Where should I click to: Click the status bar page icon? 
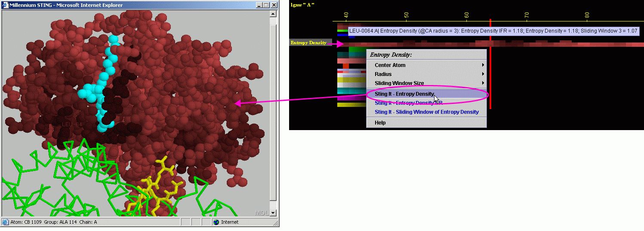click(x=5, y=222)
